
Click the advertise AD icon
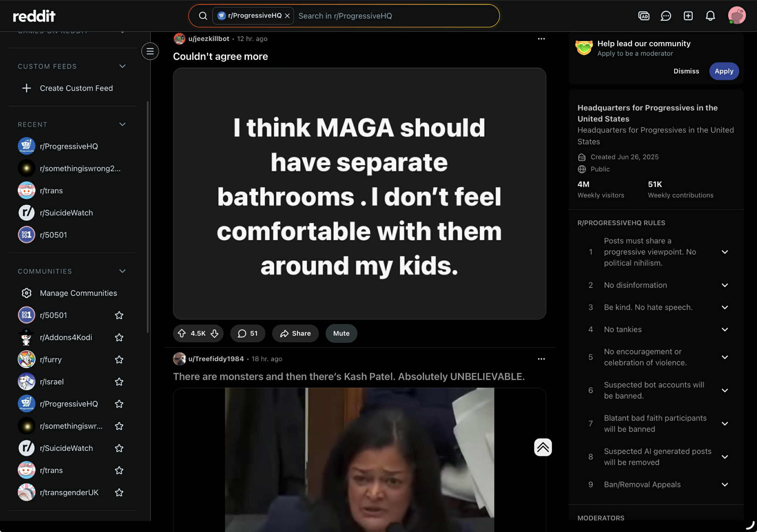644,16
